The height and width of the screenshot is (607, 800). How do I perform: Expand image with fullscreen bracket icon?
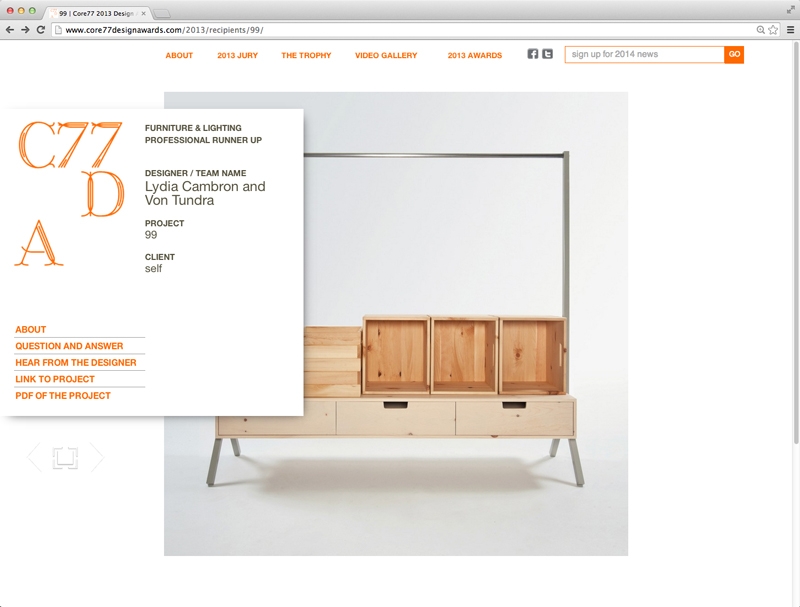tap(65, 458)
